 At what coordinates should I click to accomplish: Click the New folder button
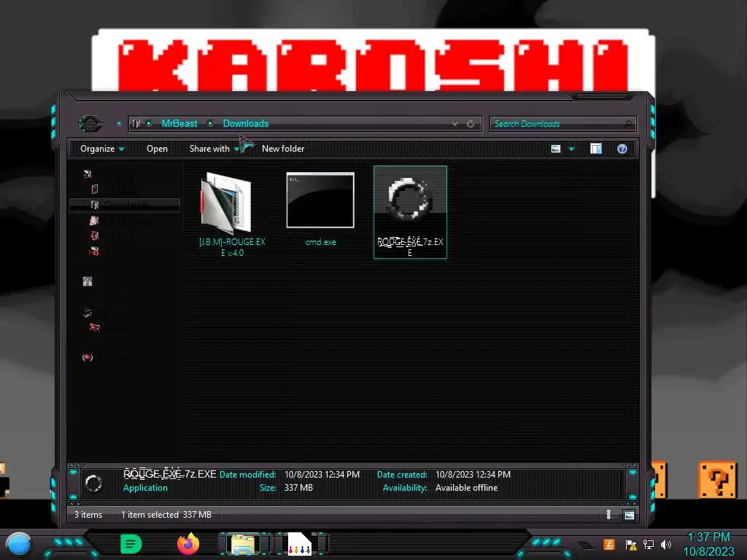[x=283, y=149]
